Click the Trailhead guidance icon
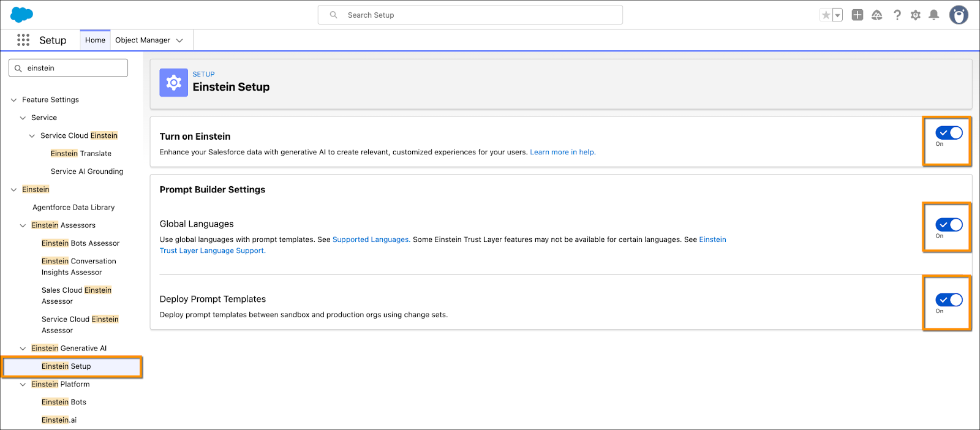 (877, 15)
